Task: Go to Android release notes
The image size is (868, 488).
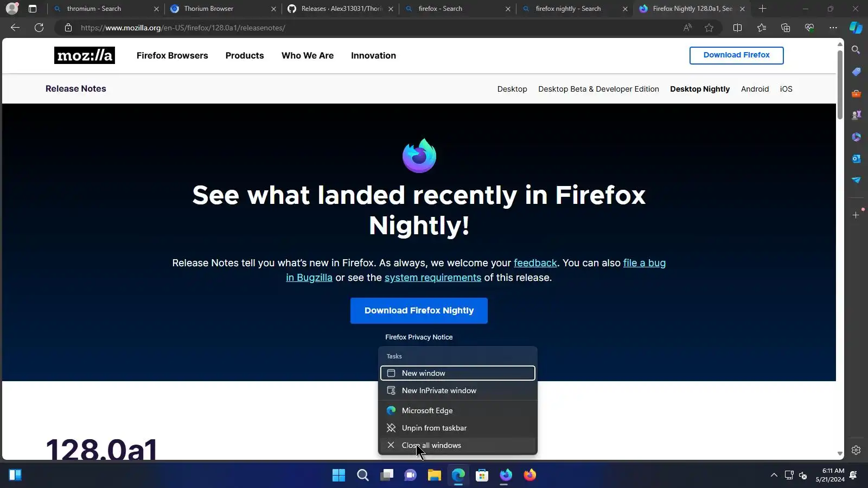Action: tap(755, 89)
